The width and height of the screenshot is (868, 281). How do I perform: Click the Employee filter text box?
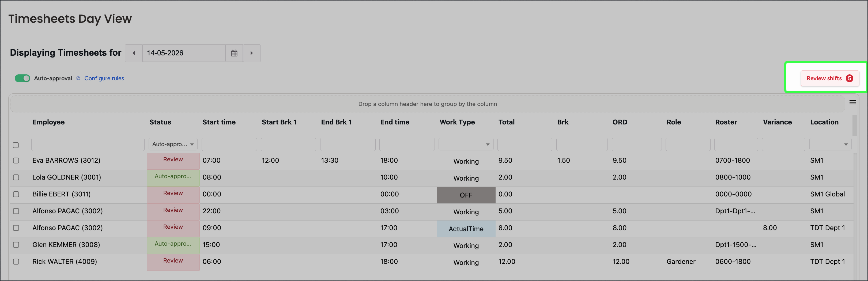88,144
